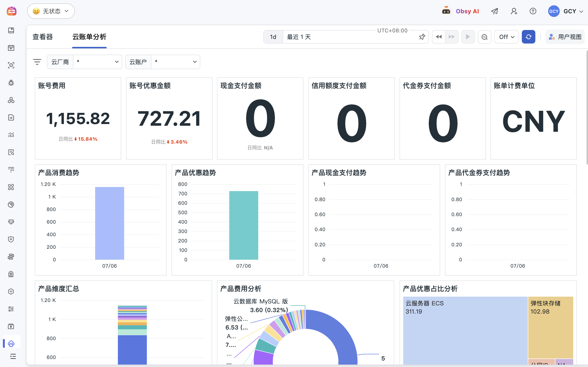
Task: Click the play button
Action: [468, 37]
